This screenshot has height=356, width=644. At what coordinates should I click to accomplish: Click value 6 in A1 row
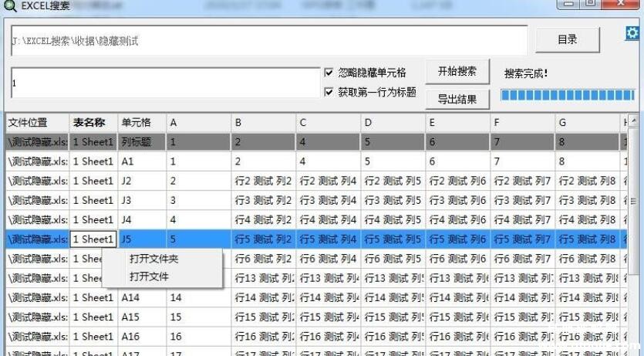[458, 161]
